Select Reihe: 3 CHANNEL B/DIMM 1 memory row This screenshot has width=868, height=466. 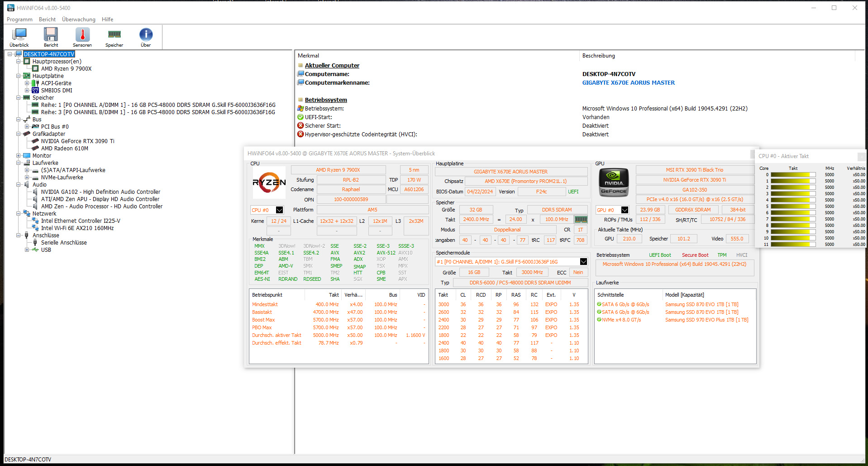point(158,112)
